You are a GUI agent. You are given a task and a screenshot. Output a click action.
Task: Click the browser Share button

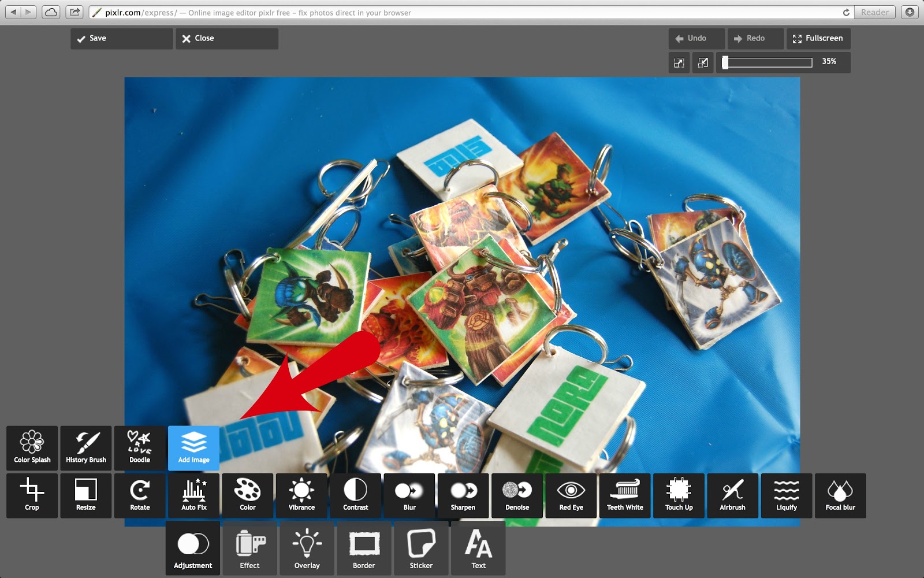74,12
